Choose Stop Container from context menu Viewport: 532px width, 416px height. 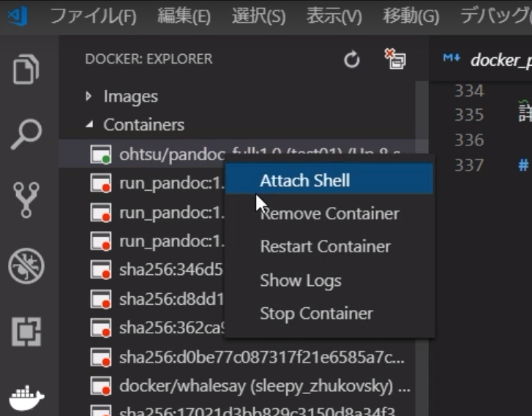point(329,313)
